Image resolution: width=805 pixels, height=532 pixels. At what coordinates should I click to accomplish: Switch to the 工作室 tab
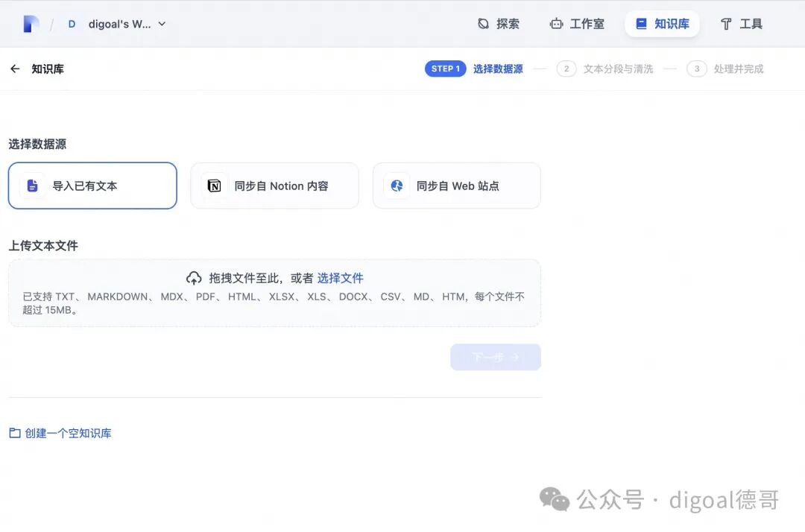(x=577, y=24)
